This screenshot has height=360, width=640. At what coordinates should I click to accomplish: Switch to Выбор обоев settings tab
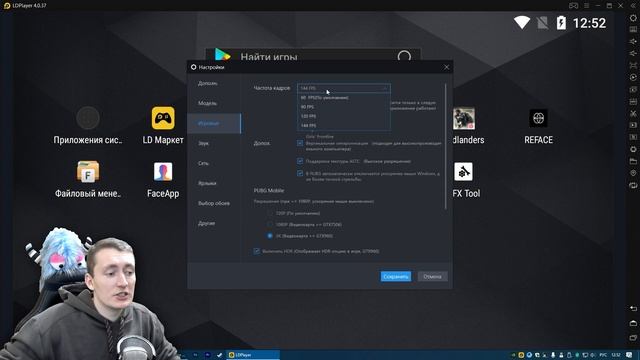(214, 203)
